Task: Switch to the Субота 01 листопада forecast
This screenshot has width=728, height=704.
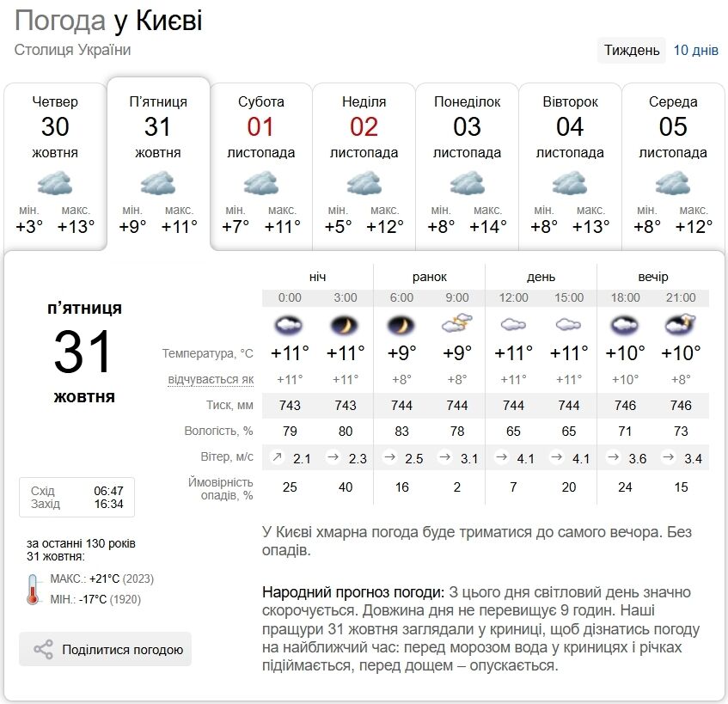Action: click(260, 163)
